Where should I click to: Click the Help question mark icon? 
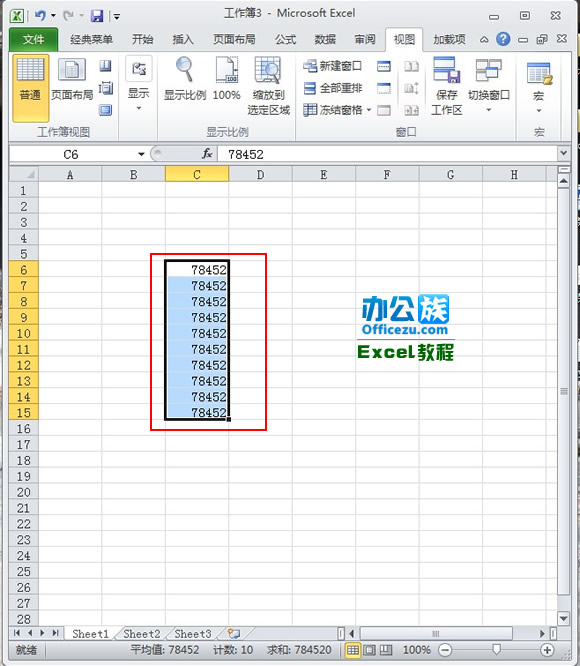(503, 39)
